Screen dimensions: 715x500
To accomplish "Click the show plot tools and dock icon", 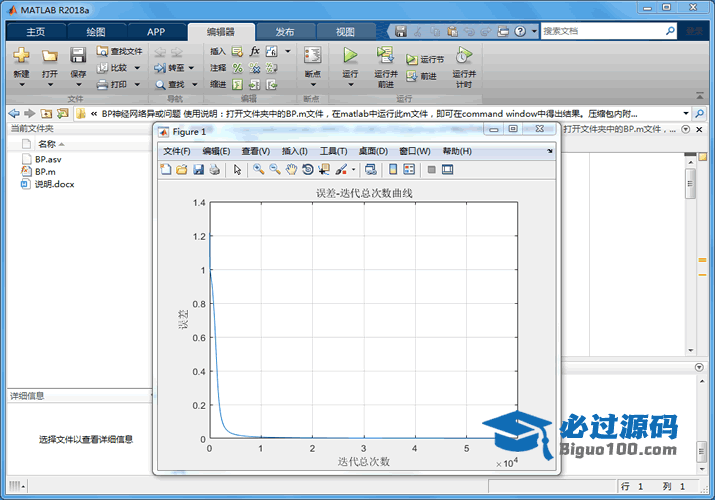I will [x=447, y=170].
